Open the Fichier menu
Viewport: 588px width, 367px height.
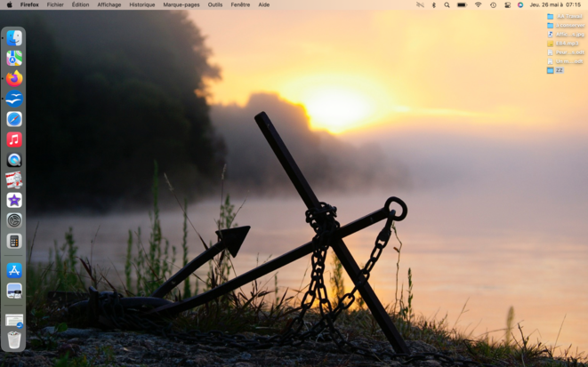pyautogui.click(x=55, y=4)
